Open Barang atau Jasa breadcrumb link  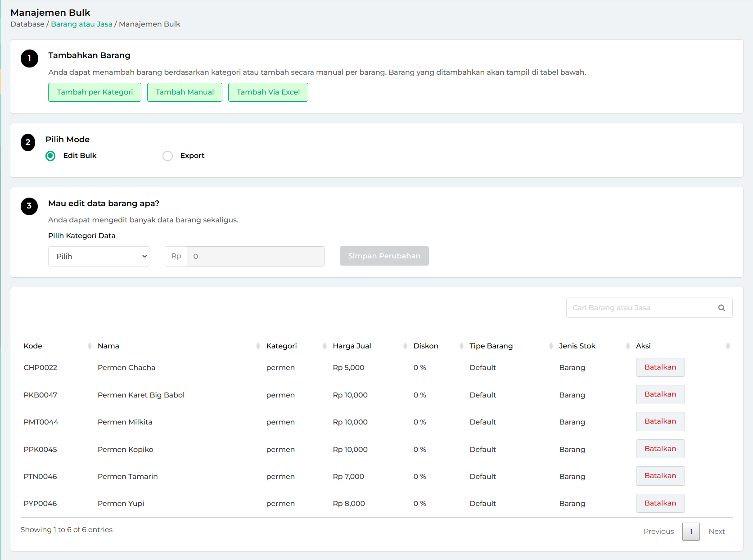click(x=81, y=24)
